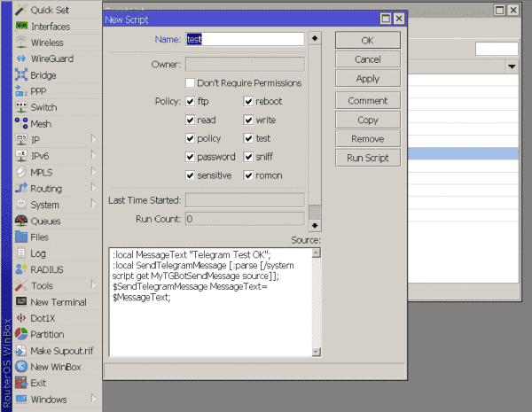Click the IP menu icon
532x412 pixels.
point(21,140)
